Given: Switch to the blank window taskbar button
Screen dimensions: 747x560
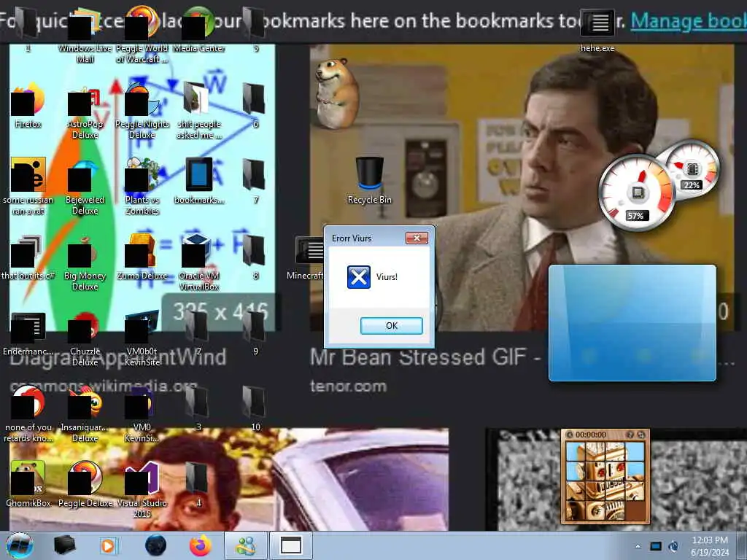Looking at the screenshot, I should (x=290, y=545).
